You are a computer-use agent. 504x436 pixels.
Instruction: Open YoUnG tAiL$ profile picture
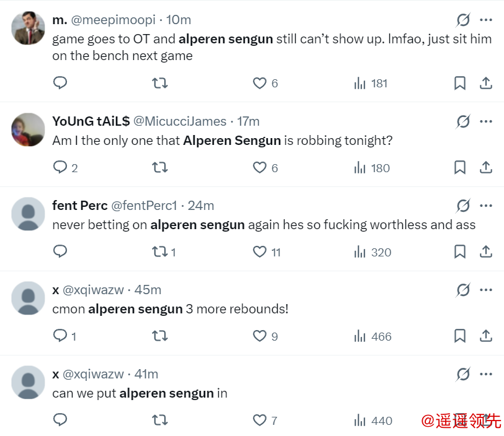(x=29, y=129)
